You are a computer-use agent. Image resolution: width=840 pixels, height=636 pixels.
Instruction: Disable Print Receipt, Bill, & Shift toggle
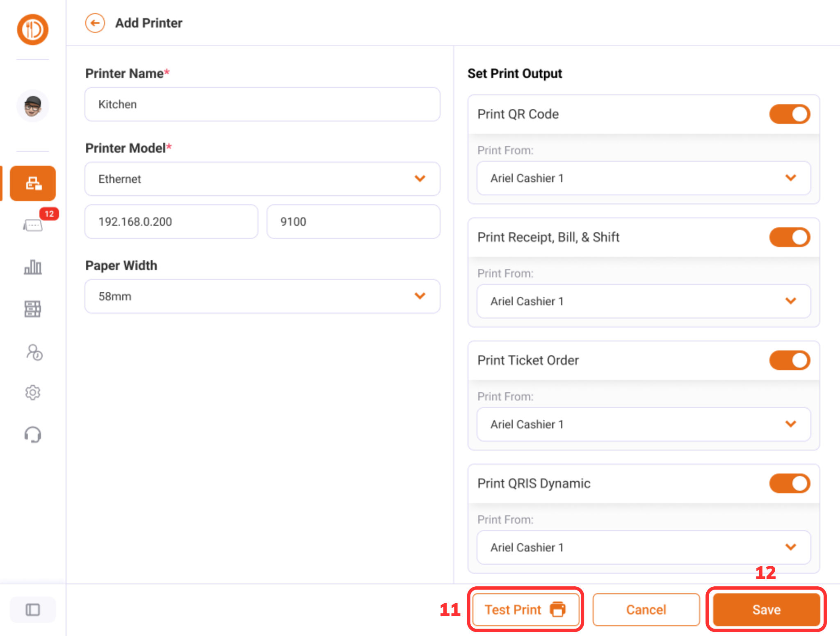pos(790,237)
